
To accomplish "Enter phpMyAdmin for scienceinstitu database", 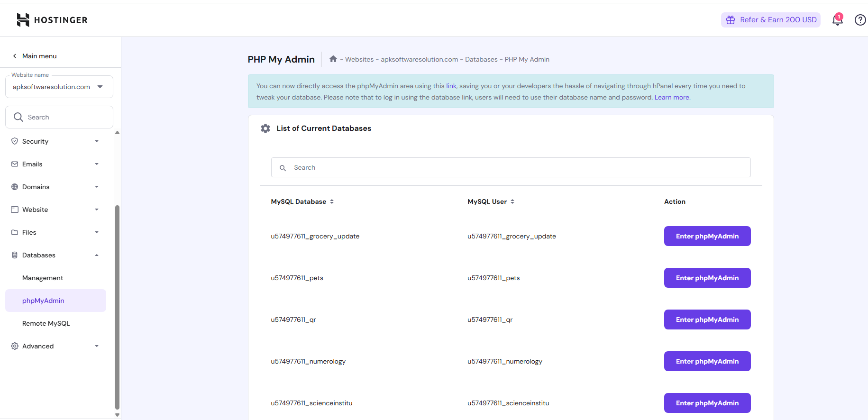I will [x=707, y=403].
